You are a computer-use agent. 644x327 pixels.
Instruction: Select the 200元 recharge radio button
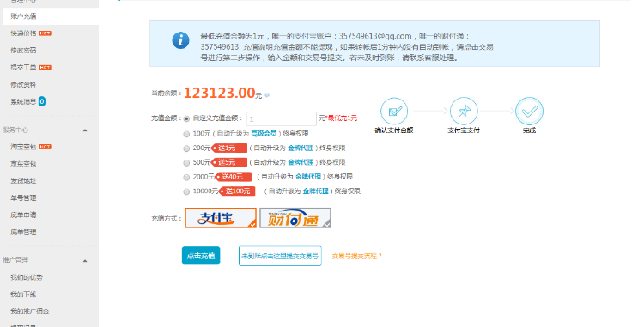point(186,148)
